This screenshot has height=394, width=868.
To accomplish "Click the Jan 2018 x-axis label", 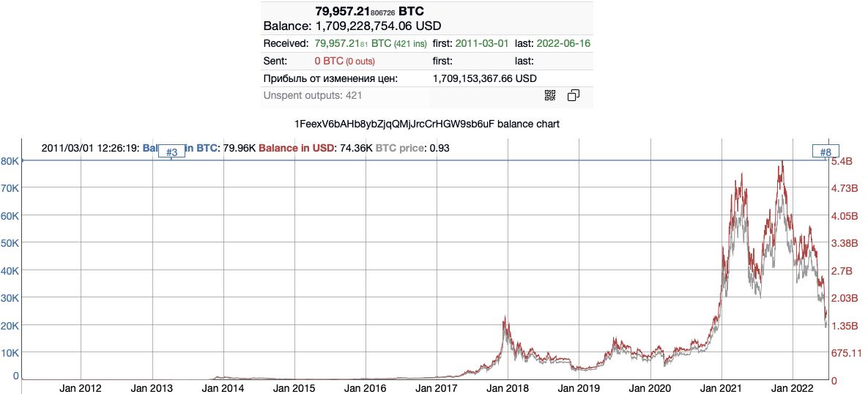I will (x=508, y=388).
